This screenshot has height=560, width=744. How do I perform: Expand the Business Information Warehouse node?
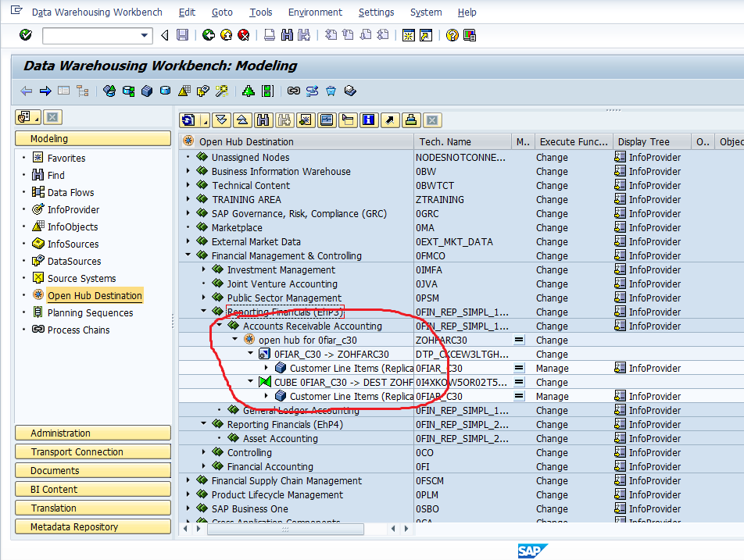pos(188,171)
